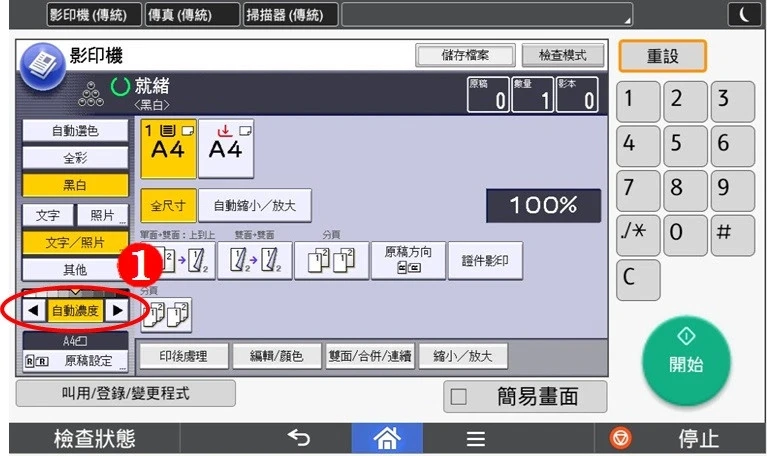Select 自動縮小/放大 option
This screenshot has width=767, height=456.
255,205
